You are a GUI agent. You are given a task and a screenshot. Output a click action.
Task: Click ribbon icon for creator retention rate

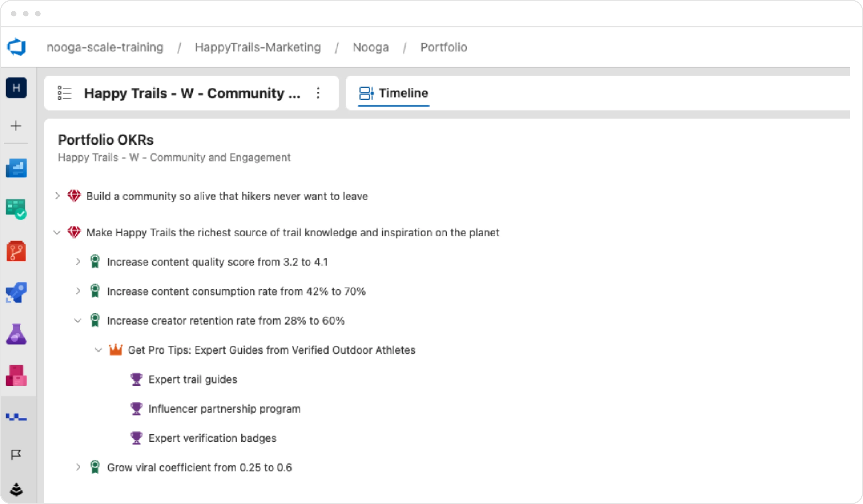coord(95,320)
